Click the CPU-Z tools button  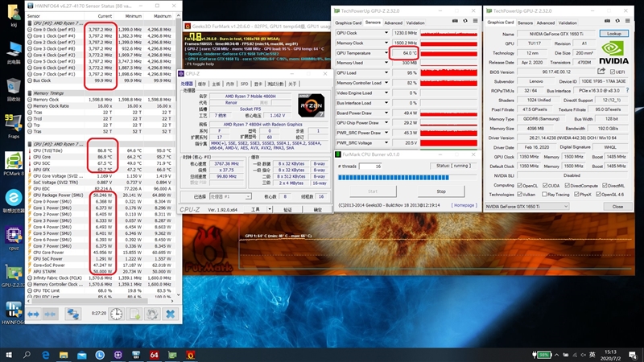coord(255,209)
